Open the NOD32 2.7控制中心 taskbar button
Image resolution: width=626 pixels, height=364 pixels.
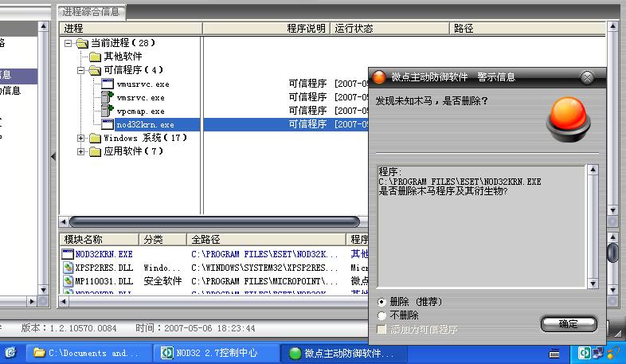[217, 353]
